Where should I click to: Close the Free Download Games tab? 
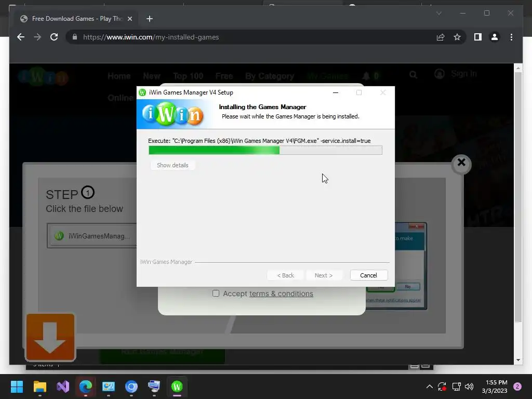(x=129, y=19)
